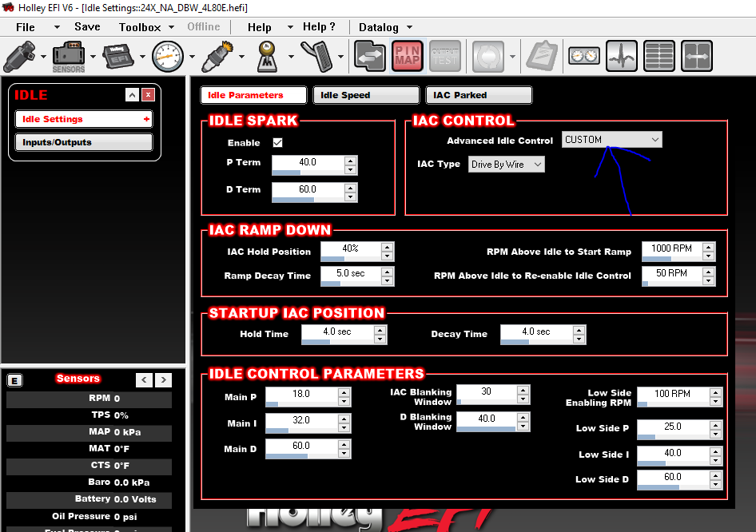
Task: Open the dual gauges dashboard icon
Action: point(584,57)
